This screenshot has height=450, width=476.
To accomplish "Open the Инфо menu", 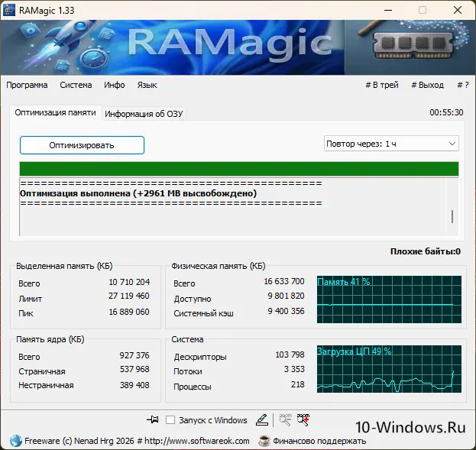I will click(x=115, y=85).
